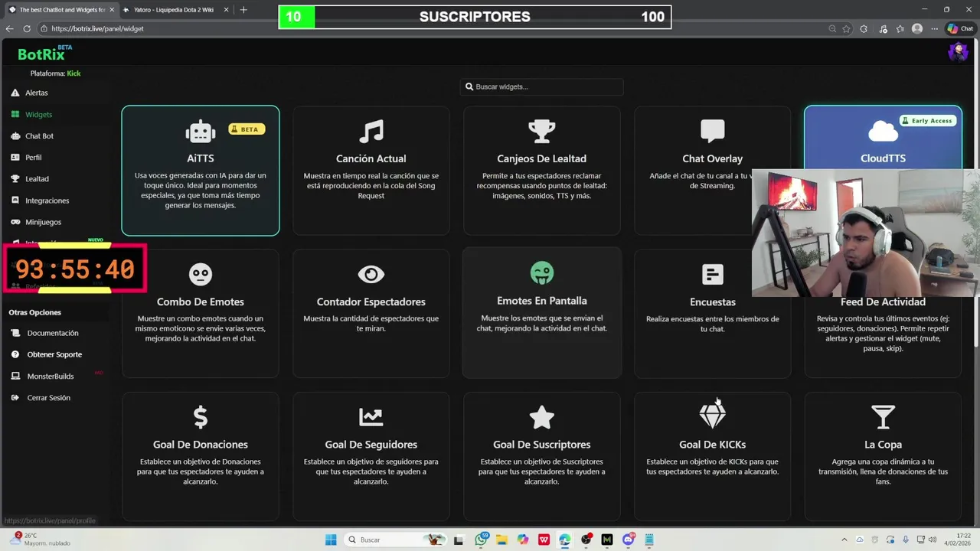
Task: Click the Encuestas poll icon
Action: pos(713,274)
